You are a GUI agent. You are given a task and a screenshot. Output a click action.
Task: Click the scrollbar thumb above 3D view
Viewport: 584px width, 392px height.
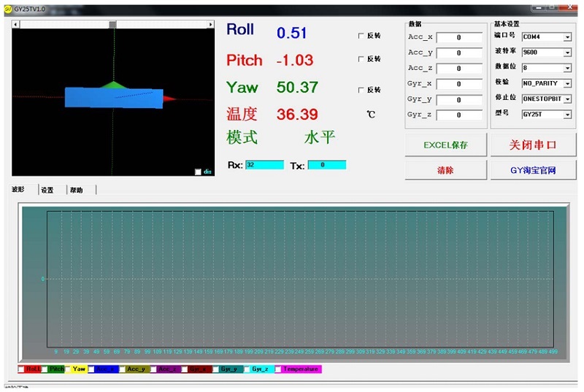click(112, 24)
